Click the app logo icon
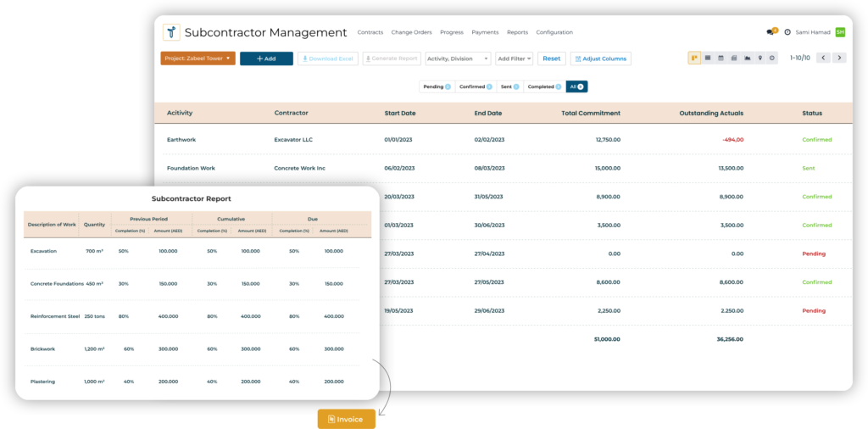Screen dimensions: 868x429 [172, 32]
